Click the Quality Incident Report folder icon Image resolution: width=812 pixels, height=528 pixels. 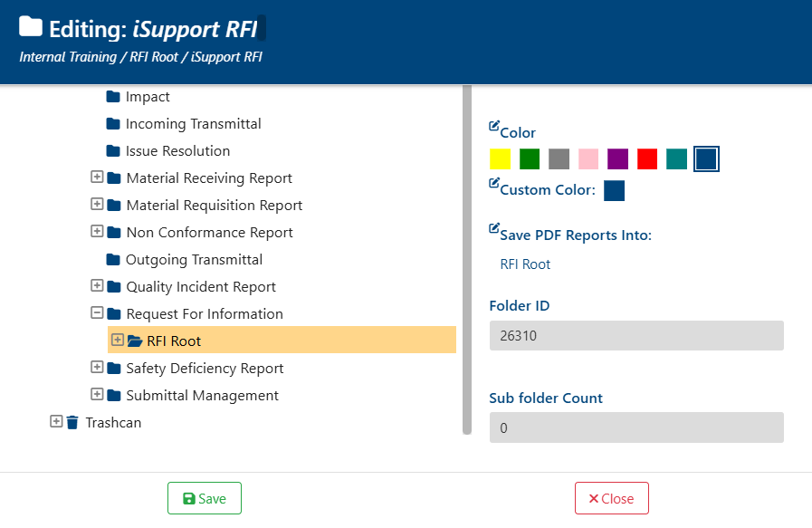click(114, 287)
